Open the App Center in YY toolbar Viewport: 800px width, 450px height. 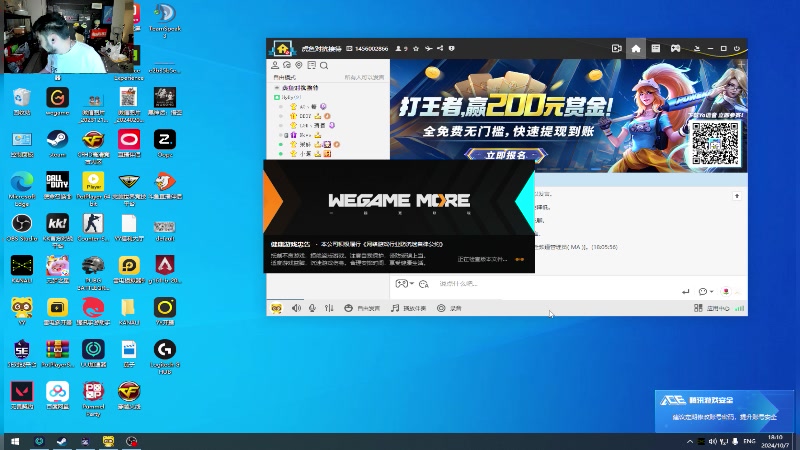pos(712,308)
